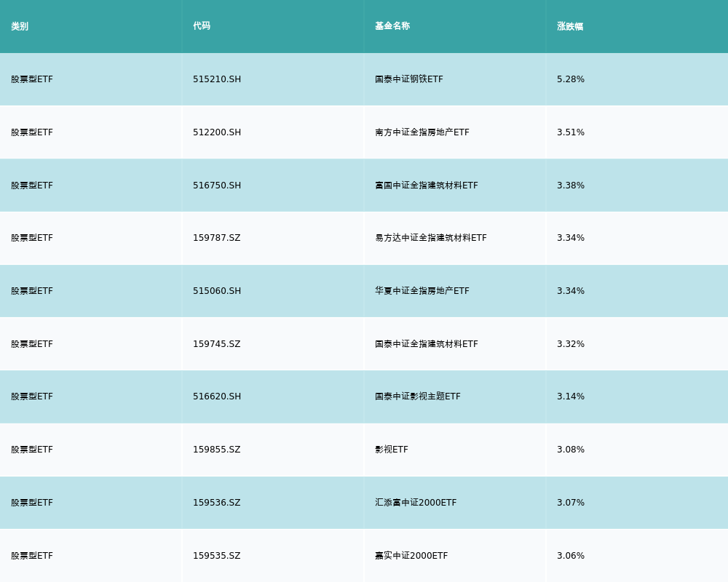Open 汇添富中证2000ETF entry

416,503
